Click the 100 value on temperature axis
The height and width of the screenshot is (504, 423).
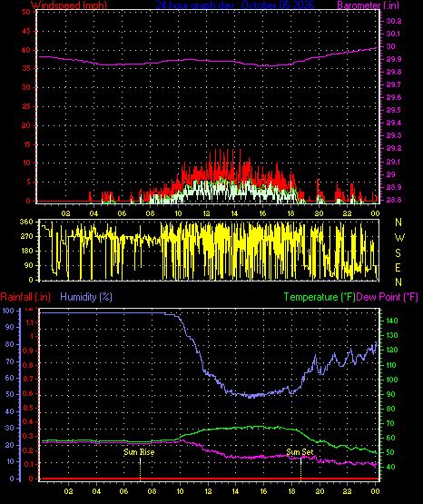[x=392, y=380]
